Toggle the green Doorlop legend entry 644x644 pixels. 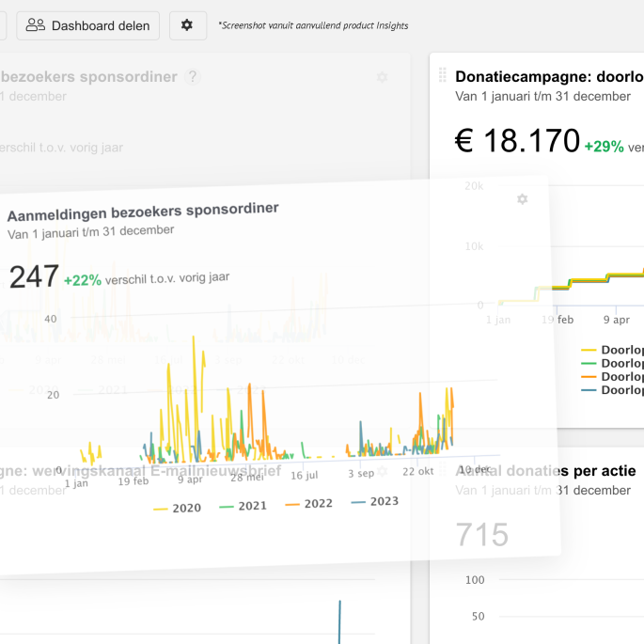pyautogui.click(x=613, y=362)
